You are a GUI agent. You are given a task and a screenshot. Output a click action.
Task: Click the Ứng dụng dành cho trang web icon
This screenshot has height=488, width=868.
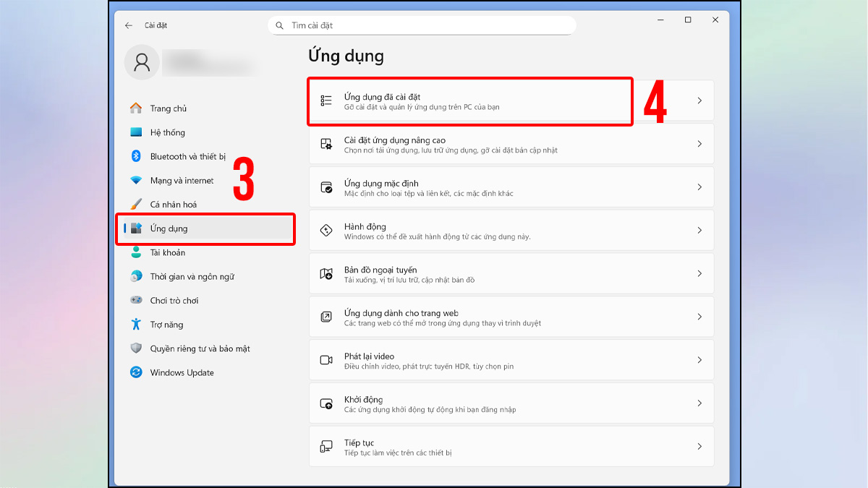[x=326, y=317]
